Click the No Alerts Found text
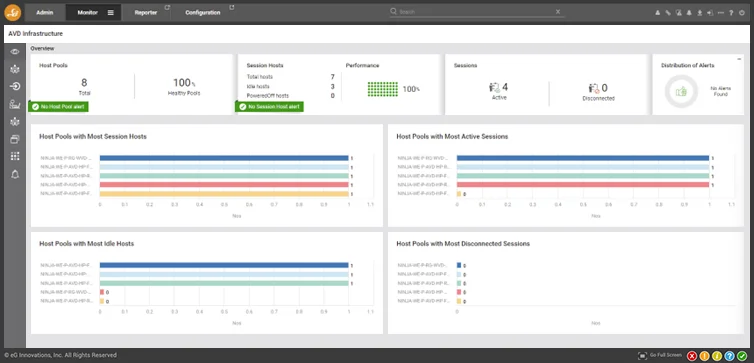 tap(720, 91)
